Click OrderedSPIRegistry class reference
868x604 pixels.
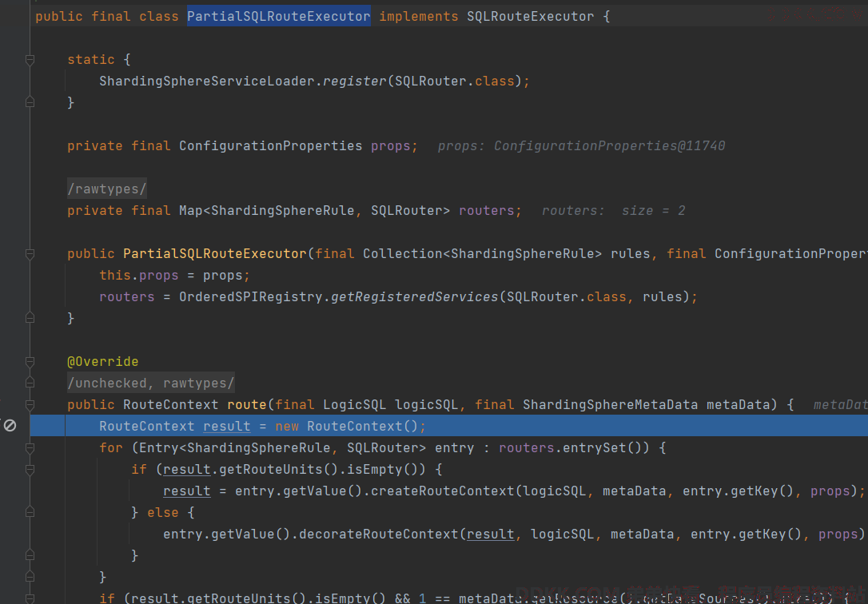250,297
